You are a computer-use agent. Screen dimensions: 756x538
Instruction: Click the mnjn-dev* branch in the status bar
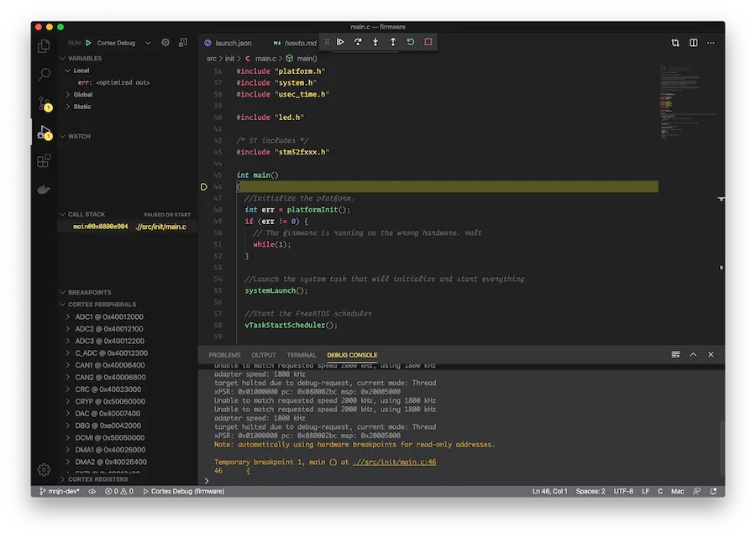coord(57,491)
